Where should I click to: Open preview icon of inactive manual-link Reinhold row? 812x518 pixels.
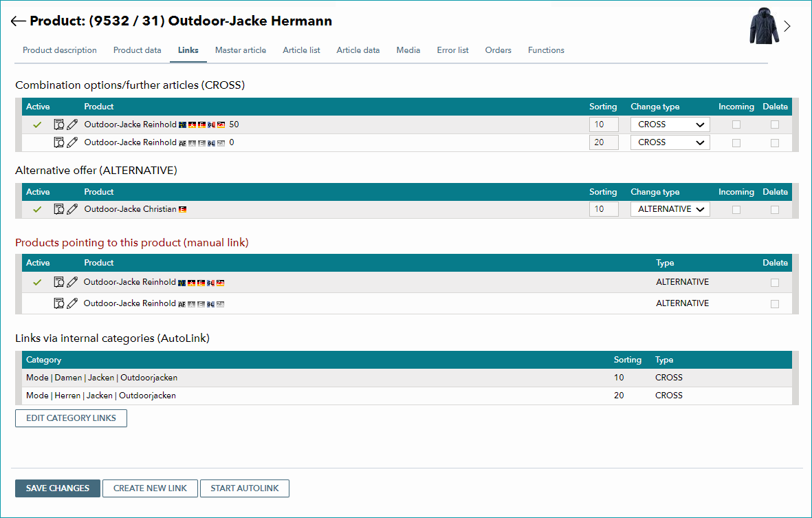[59, 303]
